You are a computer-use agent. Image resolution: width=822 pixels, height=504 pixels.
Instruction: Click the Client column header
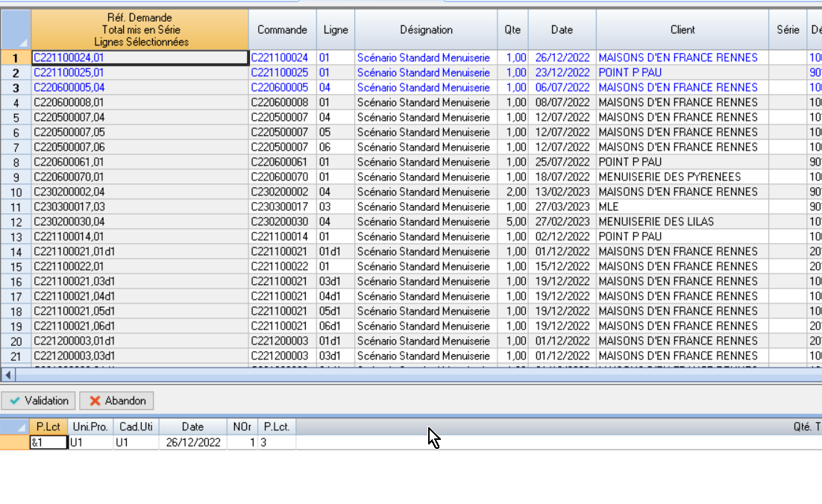coord(682,30)
